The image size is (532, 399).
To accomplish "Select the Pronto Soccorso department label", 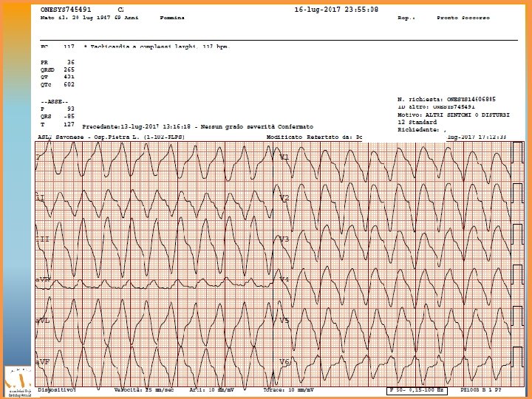I will (463, 18).
